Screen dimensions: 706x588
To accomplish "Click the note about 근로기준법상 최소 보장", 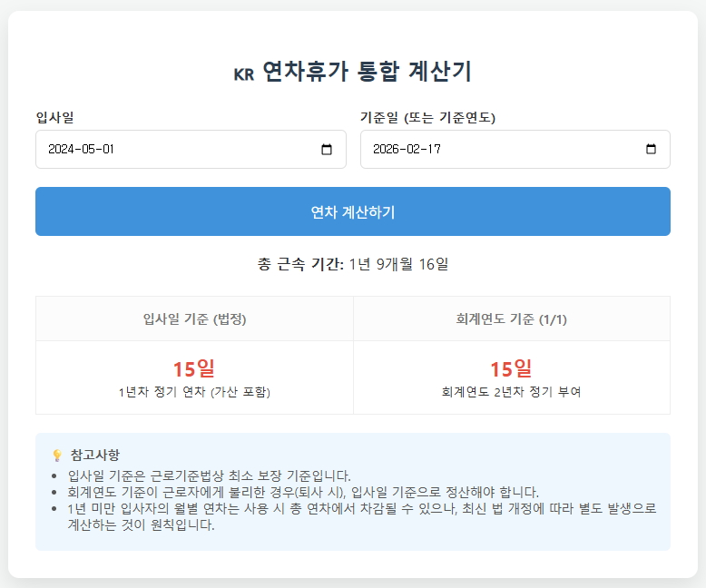I will click(x=209, y=475).
